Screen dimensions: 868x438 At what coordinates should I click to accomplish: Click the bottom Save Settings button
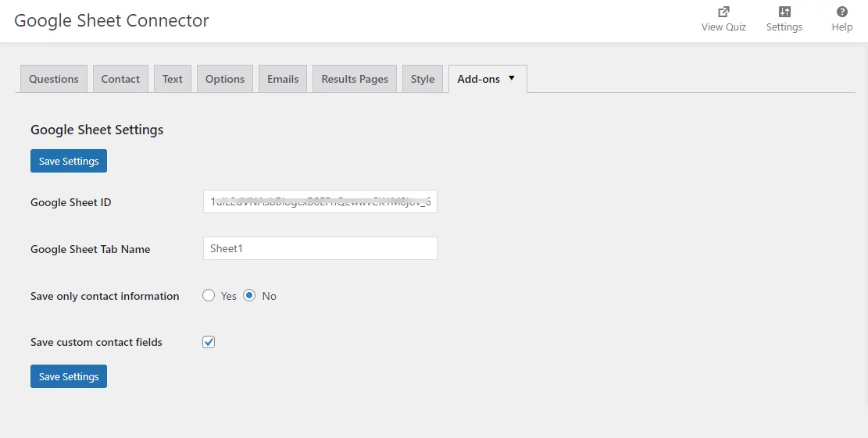click(x=69, y=376)
